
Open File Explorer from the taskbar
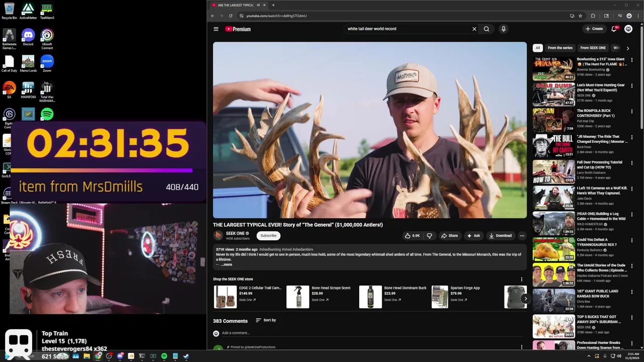(x=87, y=356)
